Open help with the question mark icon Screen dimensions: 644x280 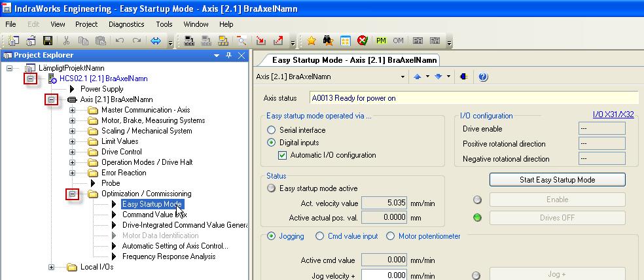[x=483, y=77]
